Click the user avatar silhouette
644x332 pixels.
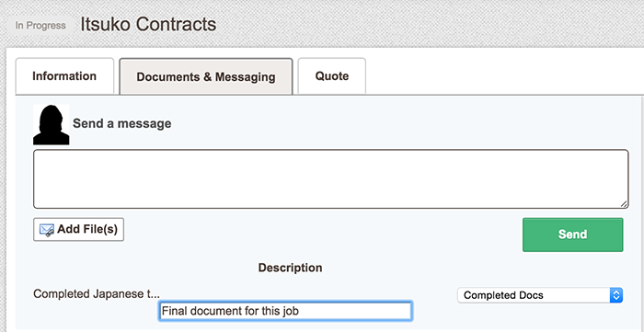coord(51,125)
